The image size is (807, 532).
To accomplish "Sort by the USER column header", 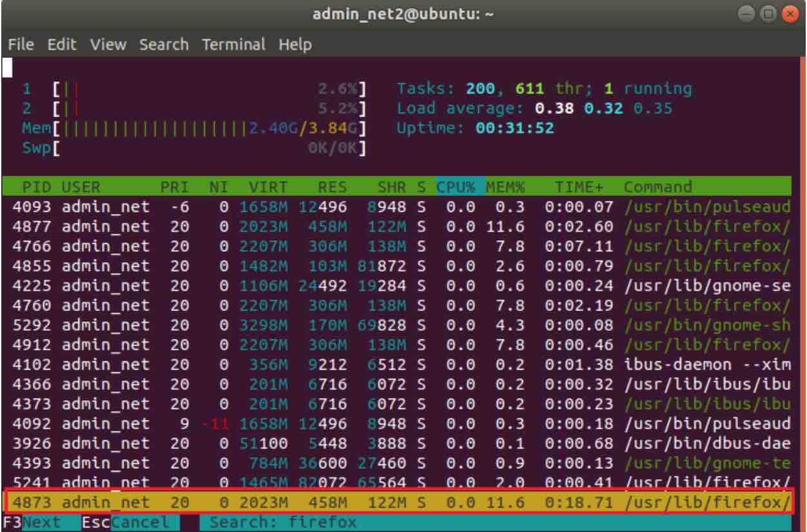I will (x=81, y=188).
